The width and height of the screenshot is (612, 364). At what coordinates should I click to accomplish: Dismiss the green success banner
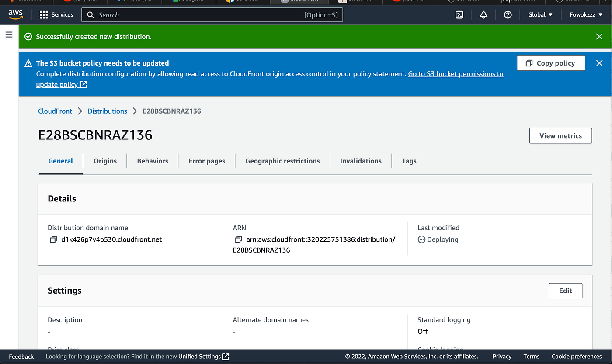coord(599,37)
